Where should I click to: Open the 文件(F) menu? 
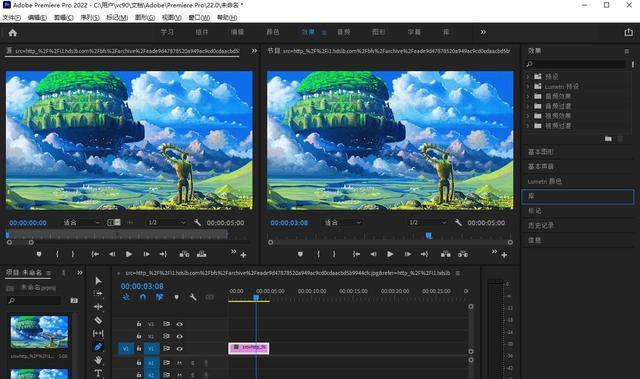(x=11, y=18)
